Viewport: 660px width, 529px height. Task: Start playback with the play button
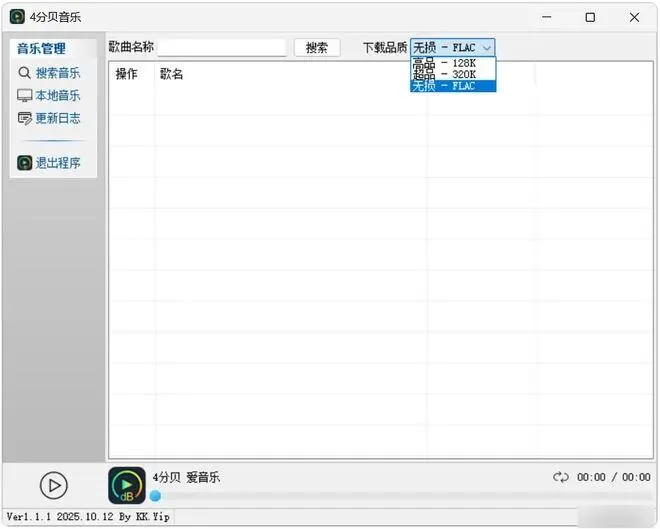pos(53,485)
